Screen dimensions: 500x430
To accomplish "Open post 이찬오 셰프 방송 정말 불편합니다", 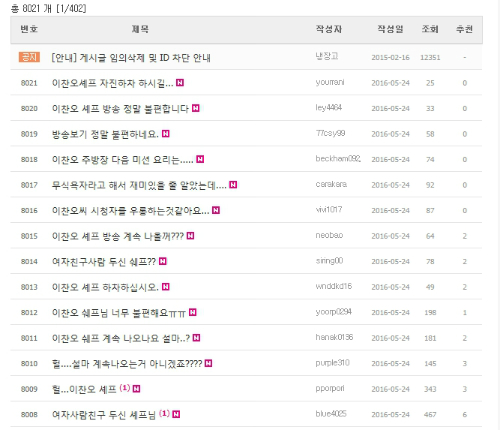I will (120, 109).
